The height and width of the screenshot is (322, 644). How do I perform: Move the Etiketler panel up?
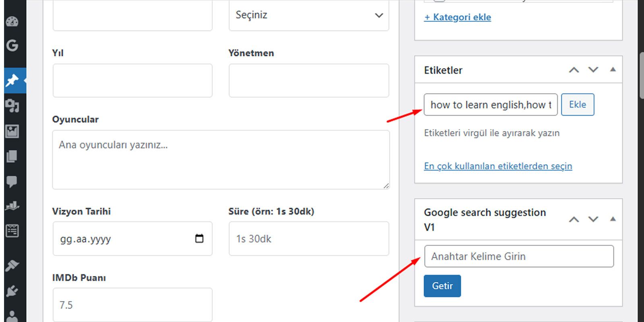[574, 70]
